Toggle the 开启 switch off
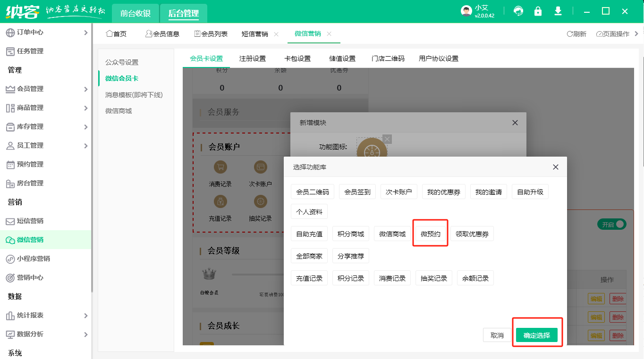This screenshot has height=359, width=644. pos(612,225)
